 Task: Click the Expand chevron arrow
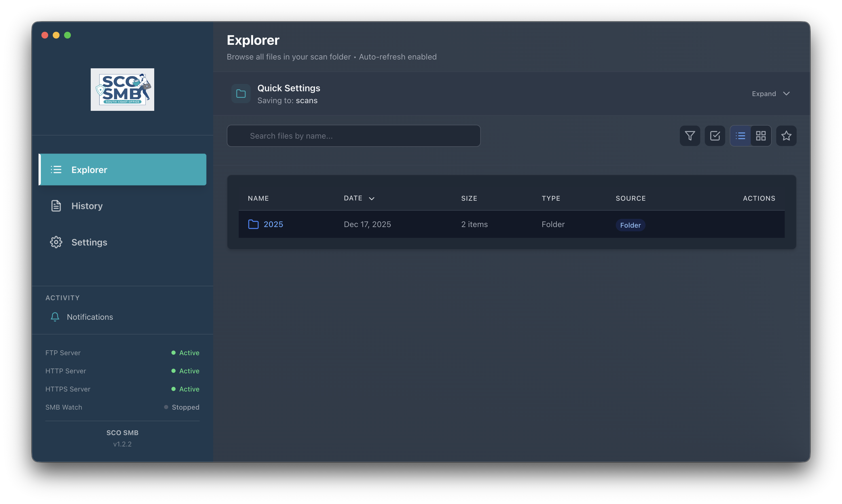coord(786,94)
